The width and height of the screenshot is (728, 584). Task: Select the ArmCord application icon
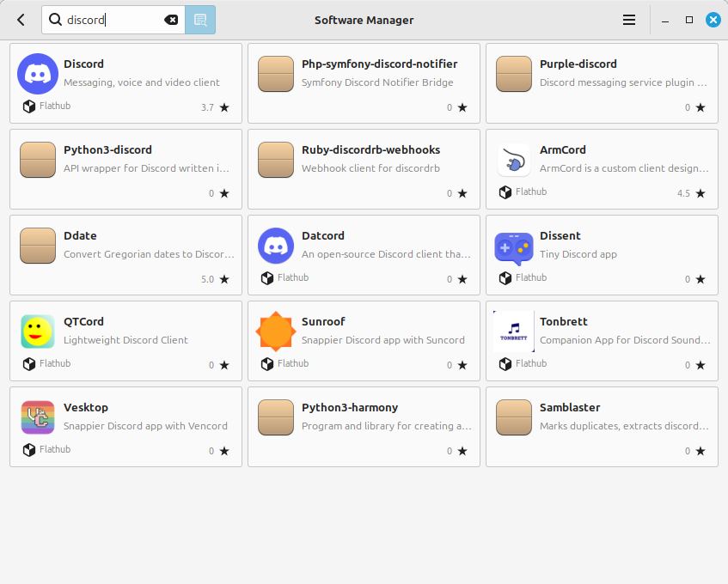[x=514, y=160]
